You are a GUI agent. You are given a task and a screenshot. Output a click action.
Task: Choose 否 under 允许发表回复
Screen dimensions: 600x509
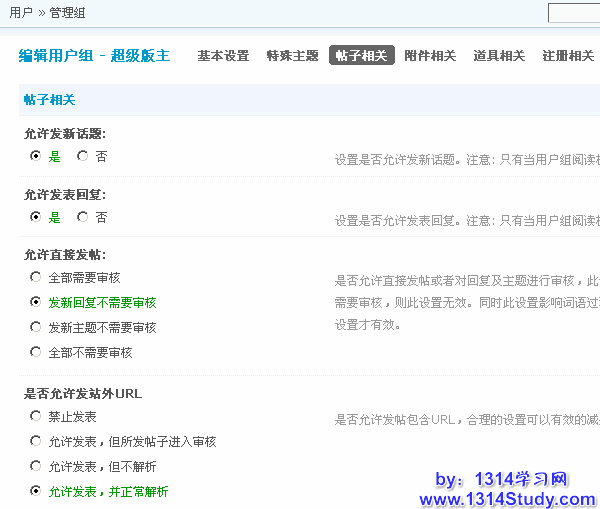[82, 216]
